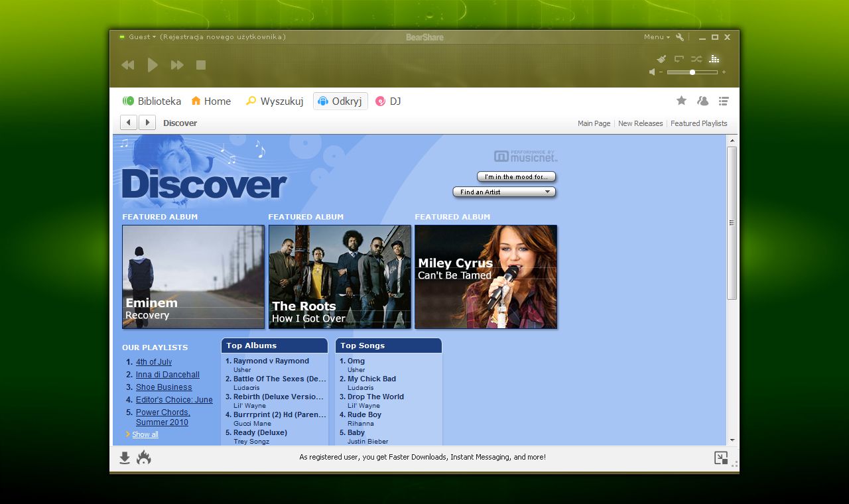Viewport: 849px width, 504px height.
Task: Open the Featured Playlists link
Action: 698,123
